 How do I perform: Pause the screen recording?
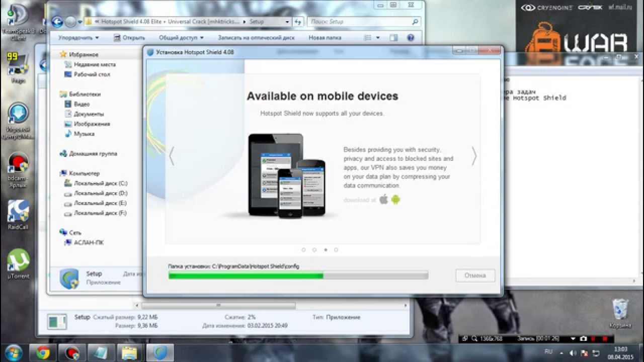point(593,339)
